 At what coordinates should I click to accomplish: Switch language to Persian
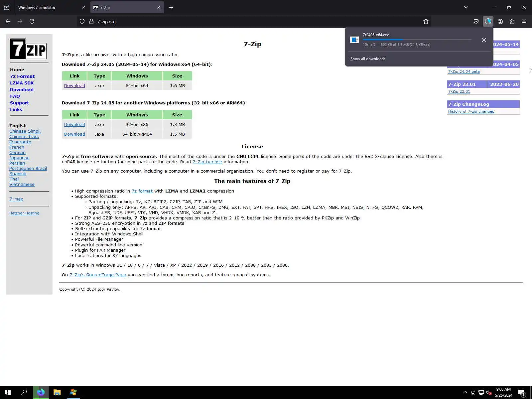coord(17,163)
